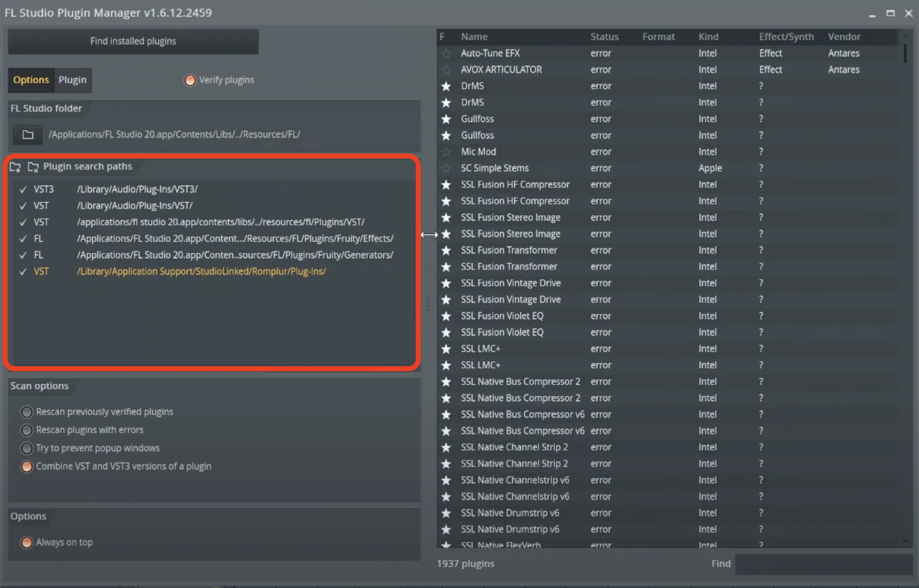Switch to the Plugin tab

72,79
